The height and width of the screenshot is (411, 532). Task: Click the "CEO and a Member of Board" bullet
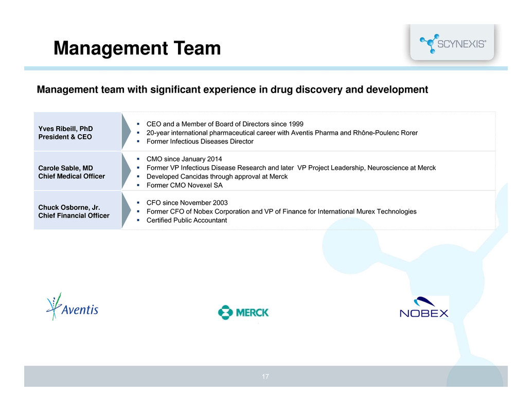[225, 123]
